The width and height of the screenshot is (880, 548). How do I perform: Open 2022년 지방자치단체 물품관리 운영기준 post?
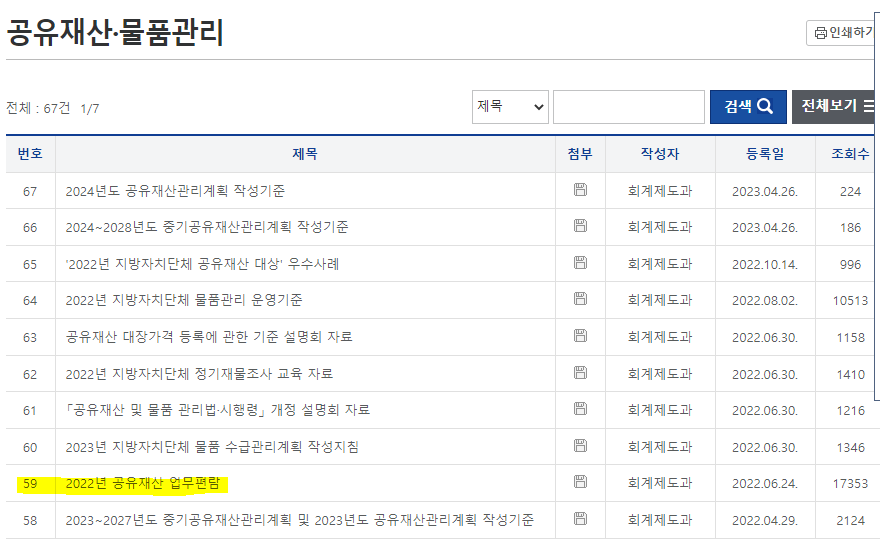[x=184, y=300]
